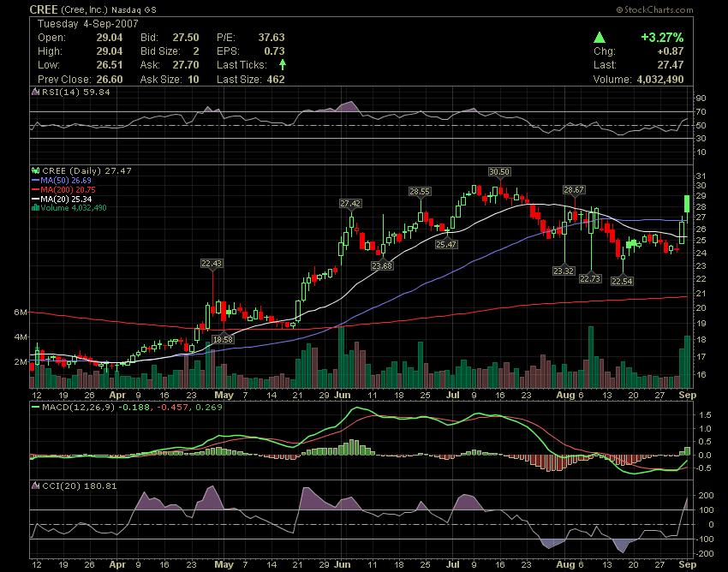Image resolution: width=728 pixels, height=572 pixels.
Task: Click the volume bars icon in the legend
Action: (x=35, y=208)
